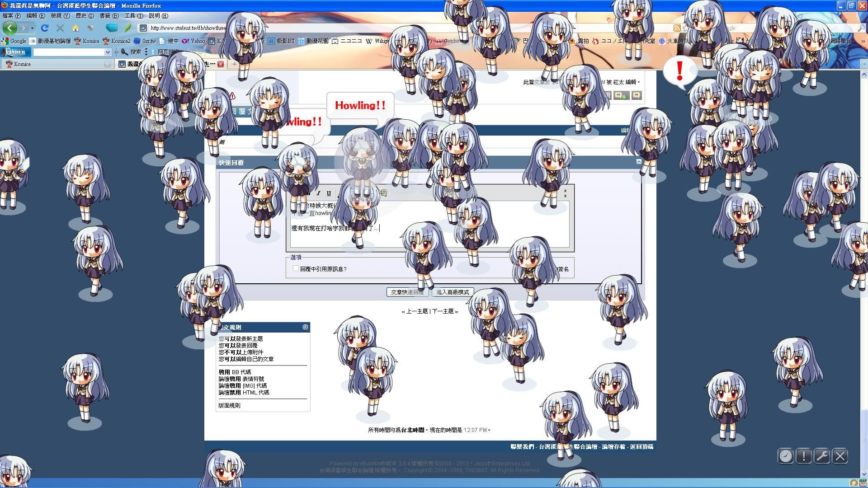868x488 pixels.
Task: Click the green leaf toolbar icon
Action: [x=128, y=28]
